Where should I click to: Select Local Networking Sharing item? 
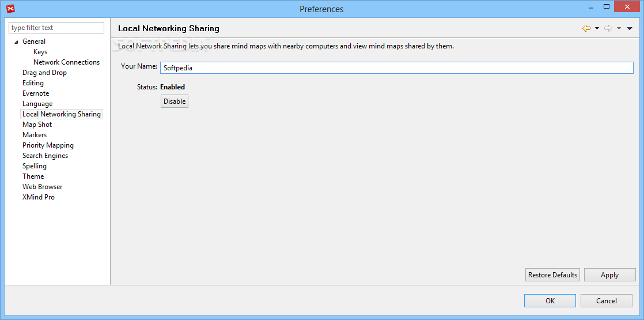[62, 114]
